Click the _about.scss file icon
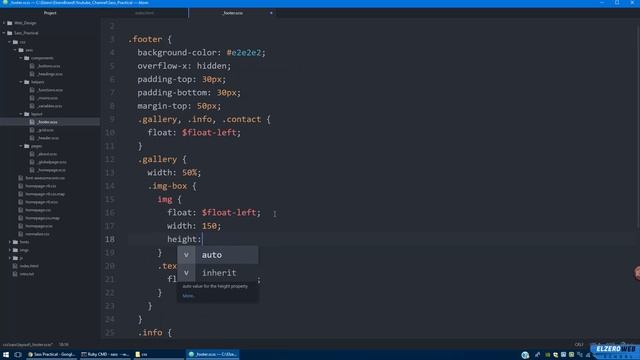Viewport: 640px width, 360px height. (32, 154)
